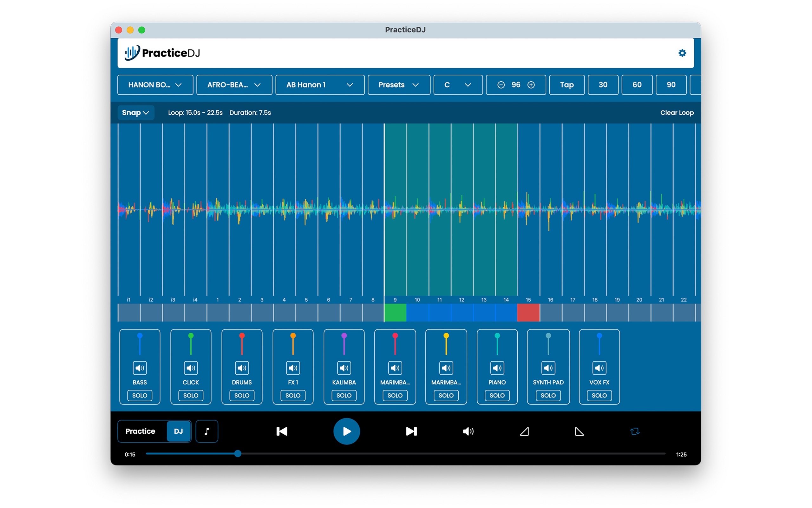The height and width of the screenshot is (508, 812).
Task: Click the music note button
Action: point(207,431)
